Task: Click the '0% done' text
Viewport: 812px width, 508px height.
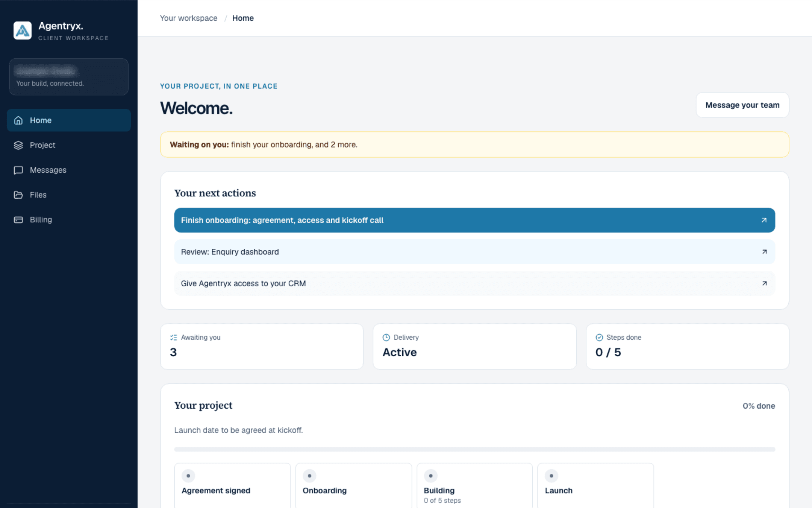Action: [x=759, y=406]
